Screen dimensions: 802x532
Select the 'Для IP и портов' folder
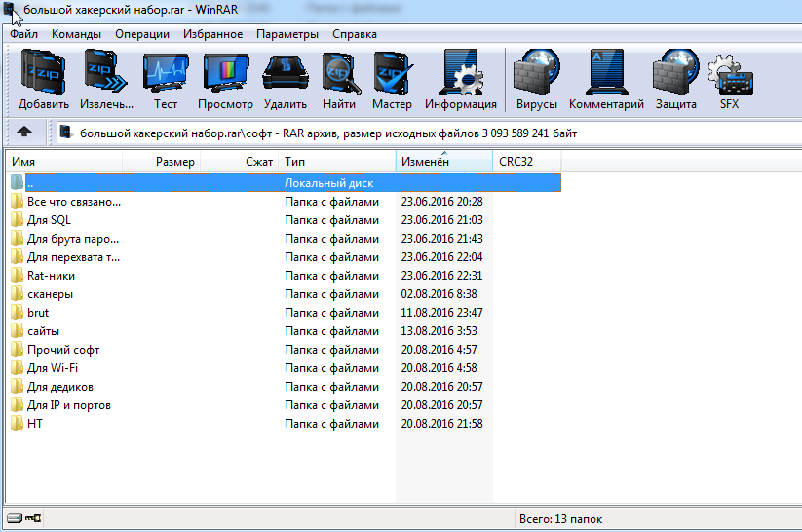pos(68,405)
